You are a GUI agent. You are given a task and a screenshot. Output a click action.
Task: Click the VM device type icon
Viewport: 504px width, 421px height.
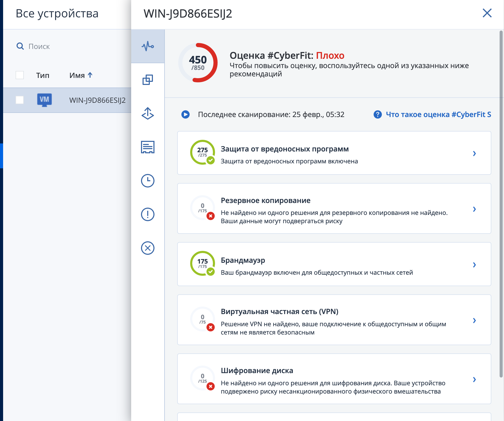click(45, 100)
